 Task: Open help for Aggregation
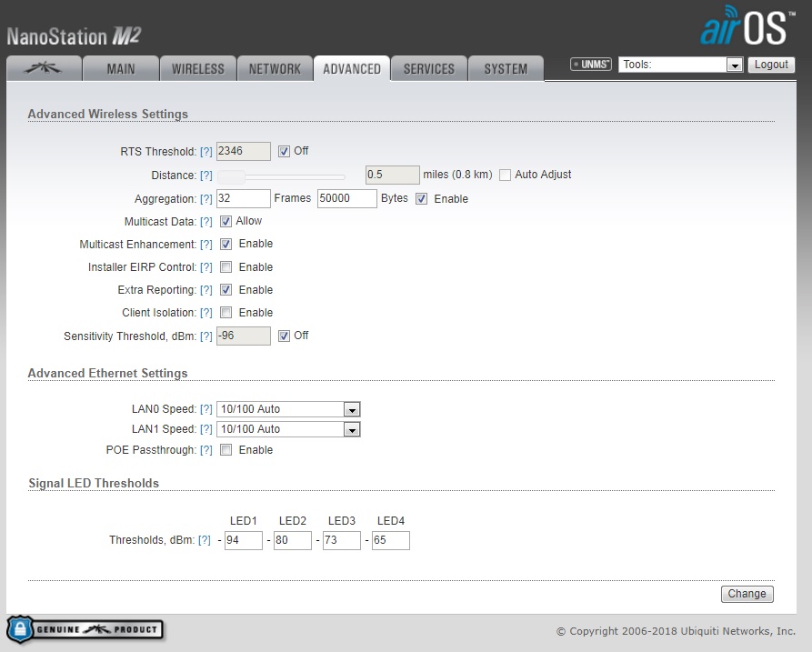tap(206, 199)
